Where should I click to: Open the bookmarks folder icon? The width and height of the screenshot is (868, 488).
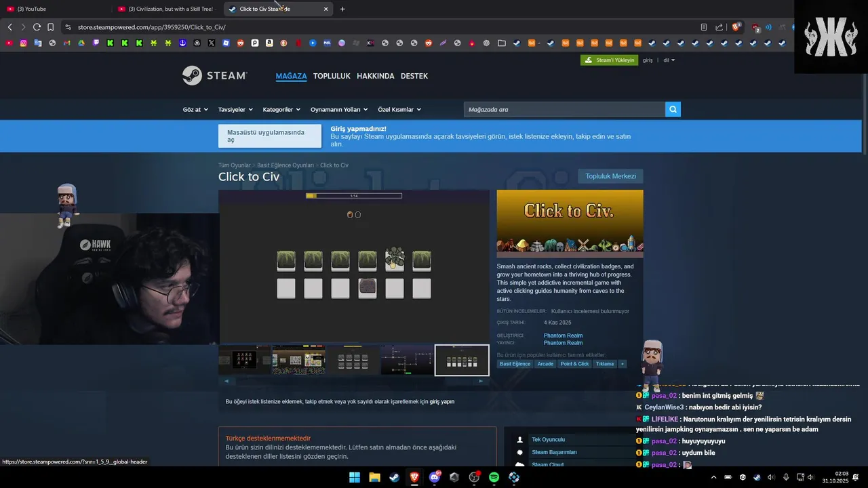pyautogui.click(x=502, y=43)
